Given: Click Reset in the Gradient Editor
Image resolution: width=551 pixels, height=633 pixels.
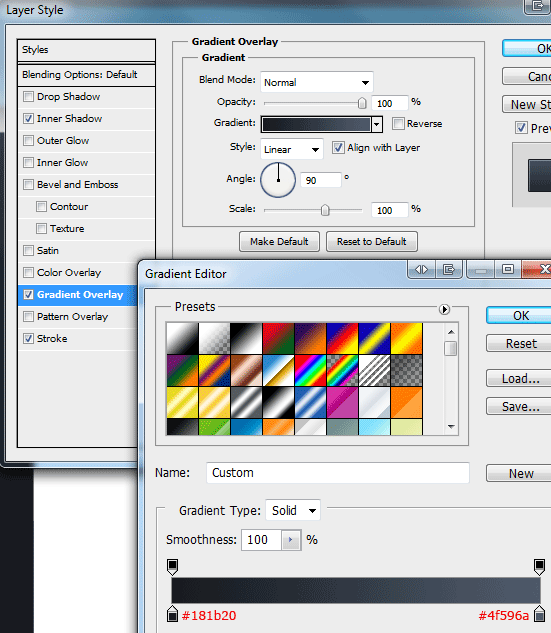Looking at the screenshot, I should [521, 344].
